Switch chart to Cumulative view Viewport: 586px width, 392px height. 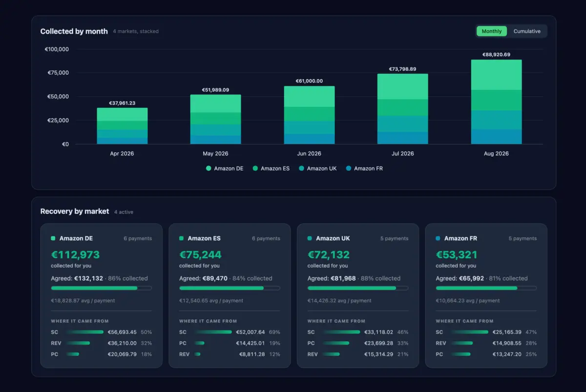[x=527, y=31]
